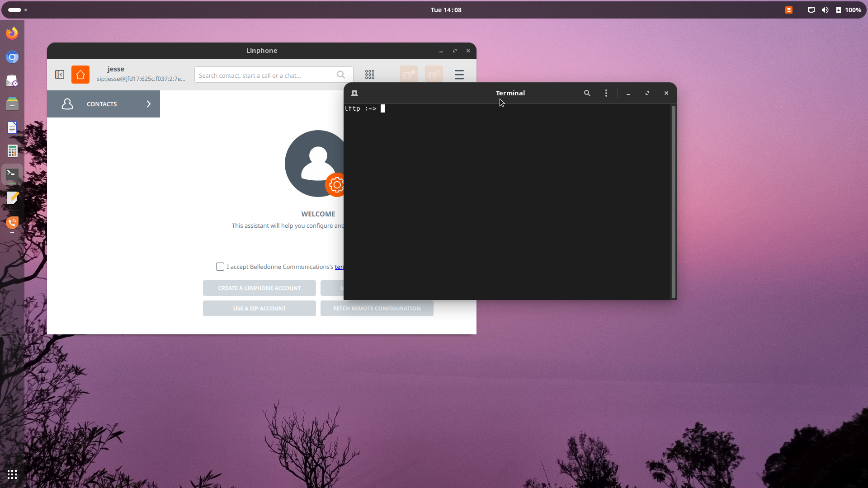
Task: Open Linphone hamburger menu
Action: click(x=459, y=75)
